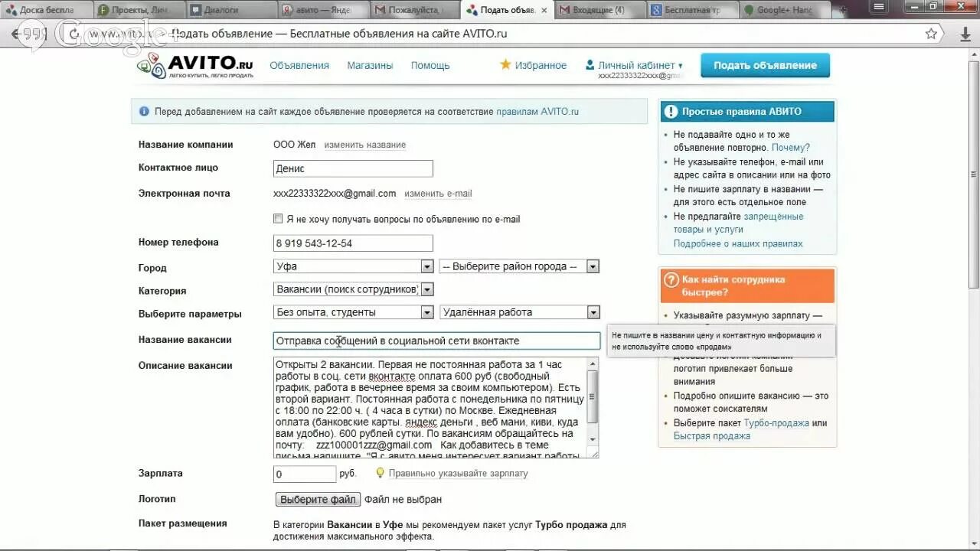Click email text xxx22333322xxx@gmail.com
The height and width of the screenshot is (551, 980).
[x=335, y=194]
